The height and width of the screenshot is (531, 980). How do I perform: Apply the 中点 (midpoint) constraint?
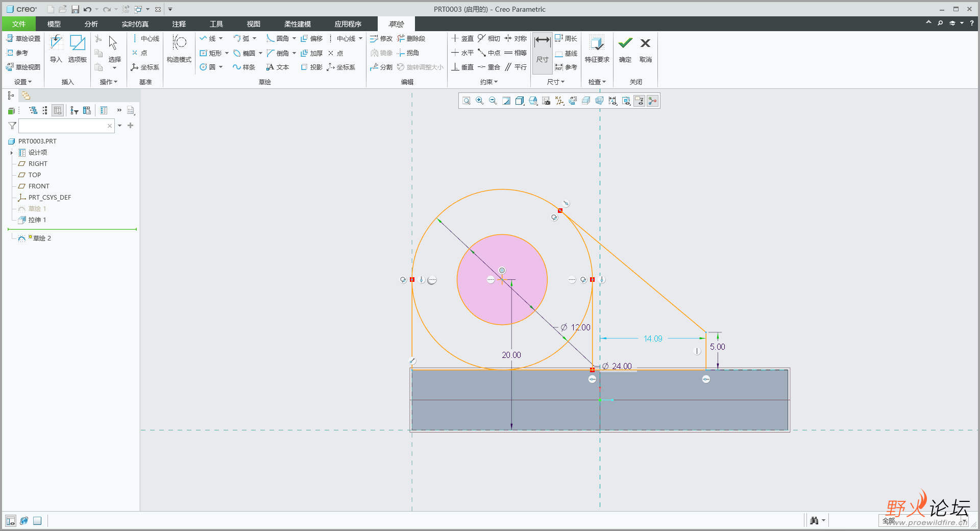pos(489,53)
